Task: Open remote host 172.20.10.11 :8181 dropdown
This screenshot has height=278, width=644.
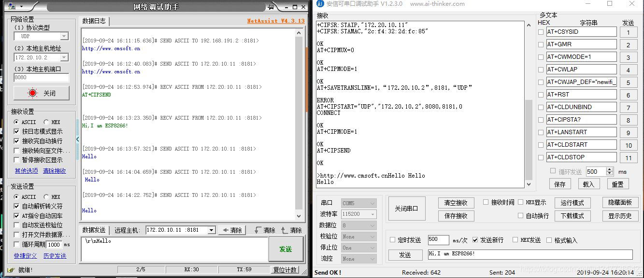Action: point(211,230)
